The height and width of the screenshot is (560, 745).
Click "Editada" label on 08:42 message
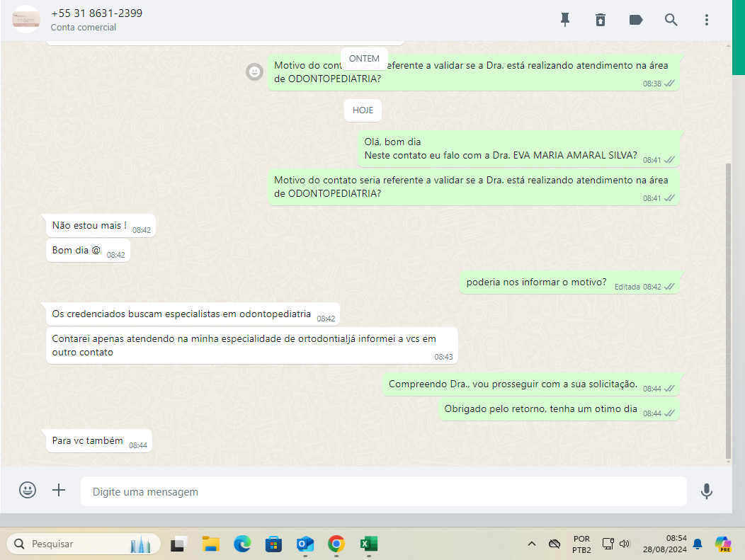click(x=627, y=287)
